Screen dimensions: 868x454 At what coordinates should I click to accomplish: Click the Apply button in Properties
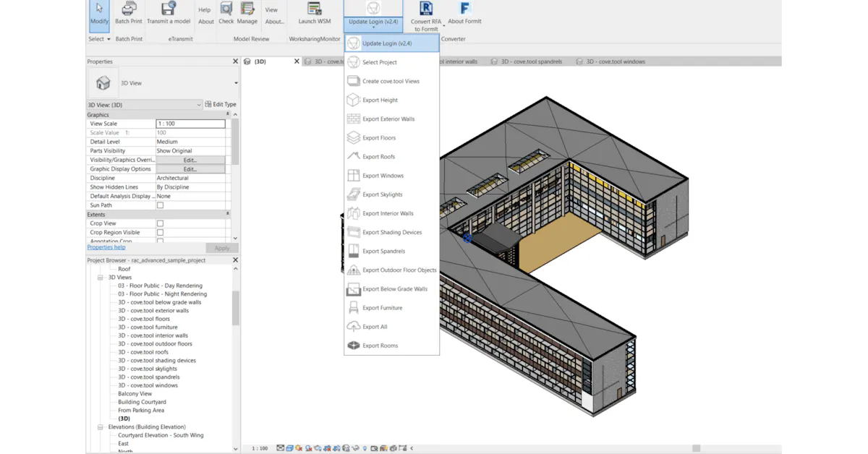221,248
